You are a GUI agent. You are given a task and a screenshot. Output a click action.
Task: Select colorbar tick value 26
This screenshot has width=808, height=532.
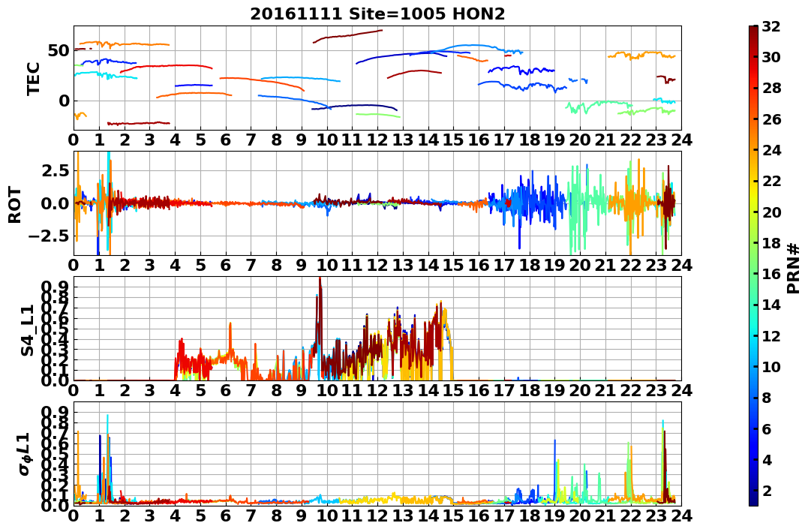click(771, 119)
